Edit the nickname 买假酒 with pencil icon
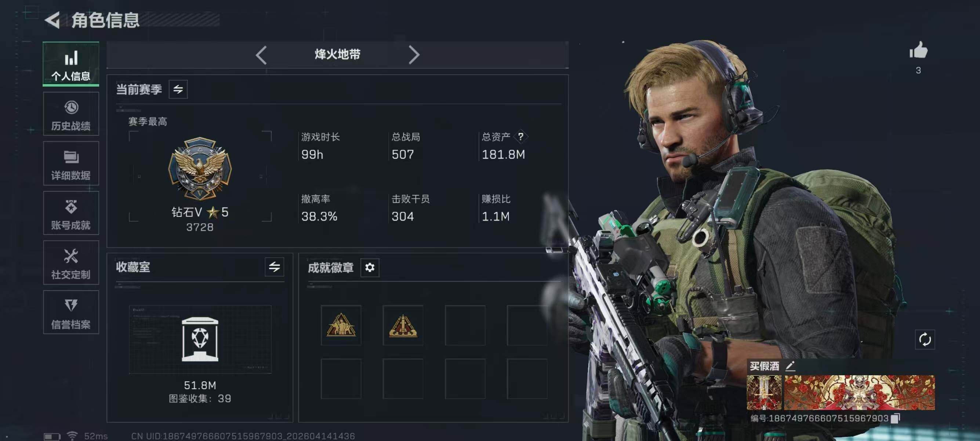The image size is (980, 441). pos(790,366)
